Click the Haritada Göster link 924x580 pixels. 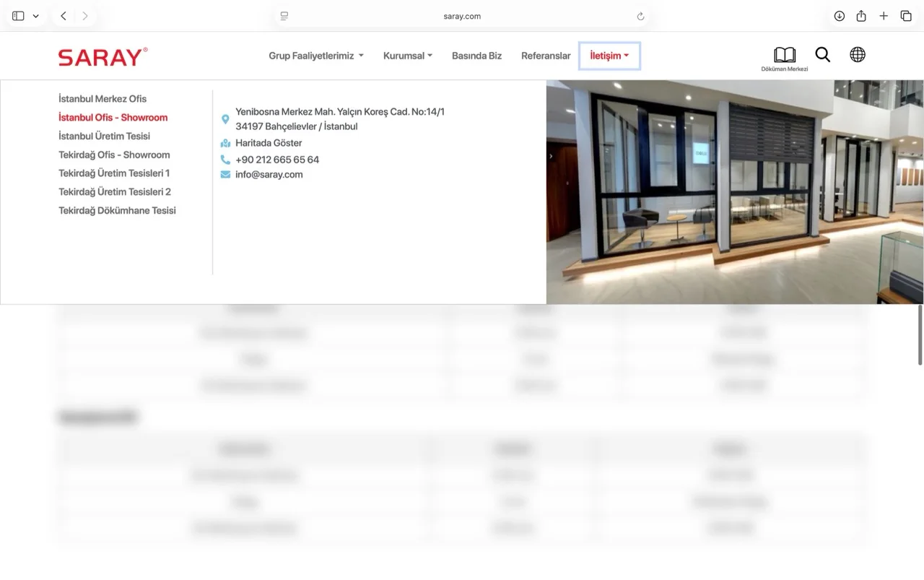(269, 143)
